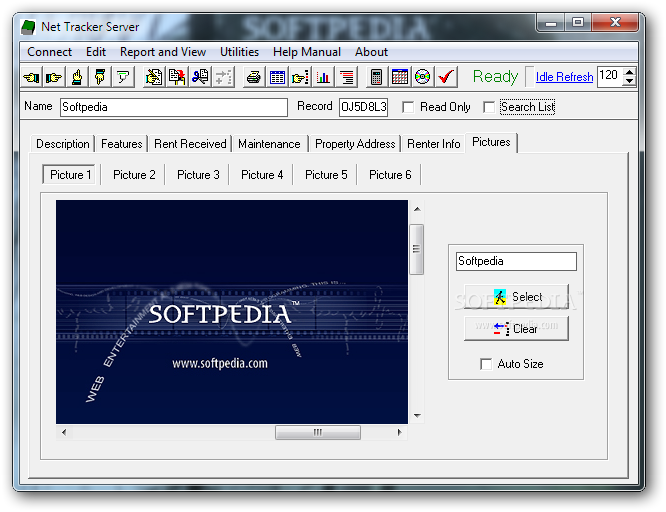
Task: Switch to the Property Address tab
Action: coord(355,144)
